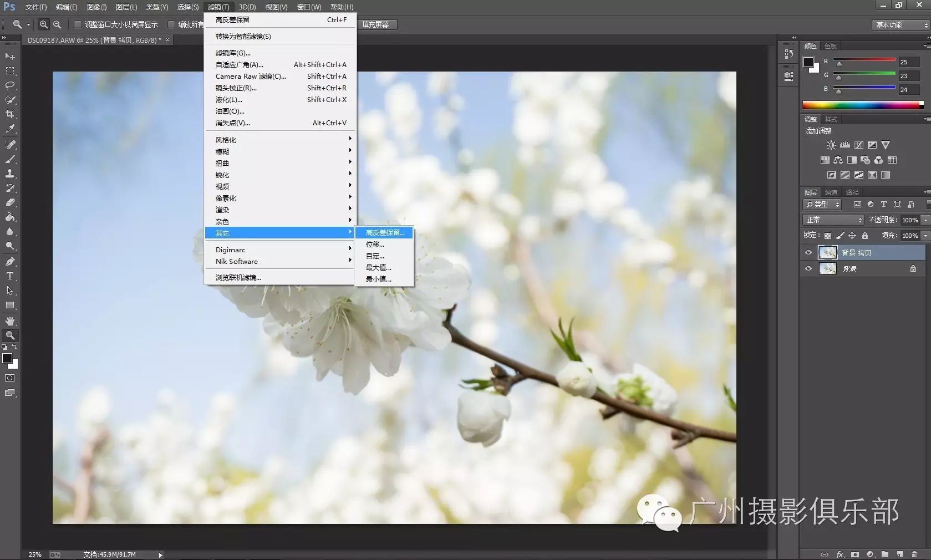Click the delete layer trash icon
The height and width of the screenshot is (560, 931).
coord(914,554)
